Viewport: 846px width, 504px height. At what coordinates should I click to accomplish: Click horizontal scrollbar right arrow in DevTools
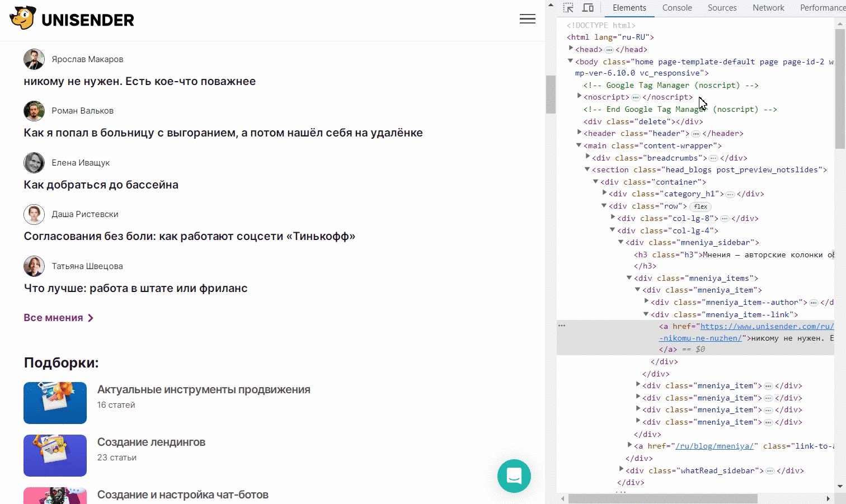point(829,498)
